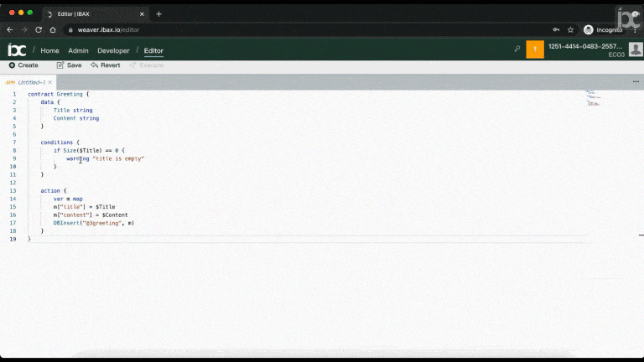The image size is (644, 362).
Task: Click the IBAX logo in header
Action: pos(16,50)
